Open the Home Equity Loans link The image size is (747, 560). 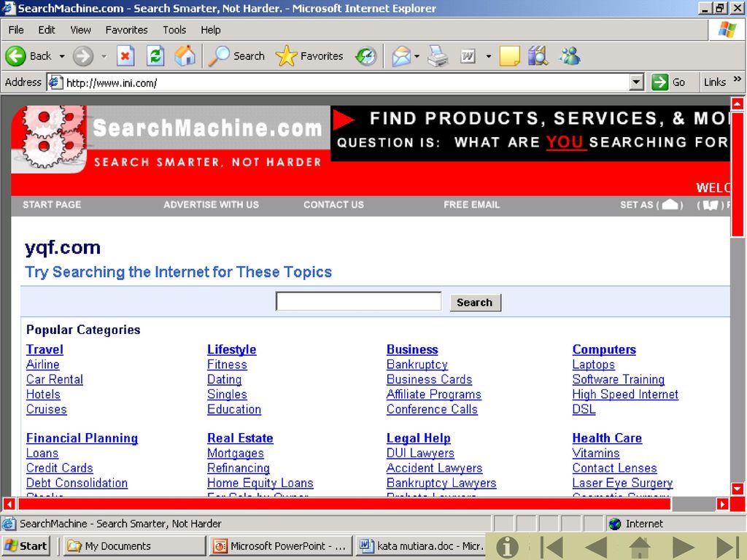point(260,483)
